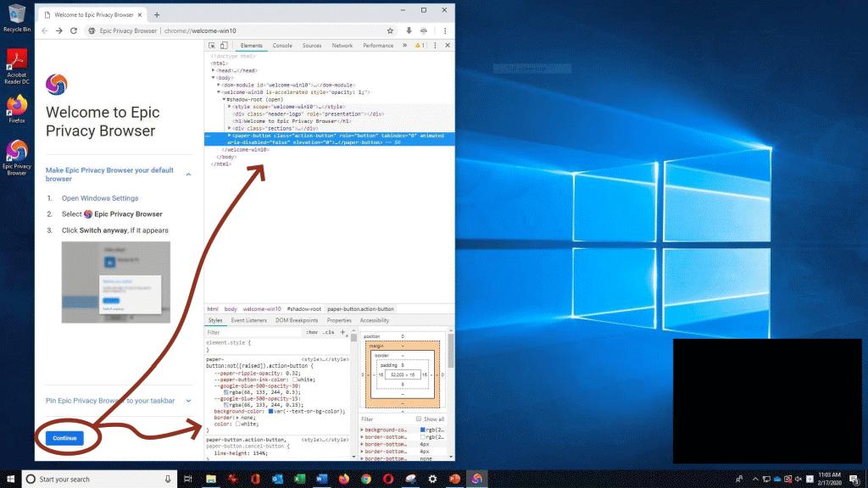Select the inspect element picker icon in DevTools
The image size is (868, 488).
point(211,46)
